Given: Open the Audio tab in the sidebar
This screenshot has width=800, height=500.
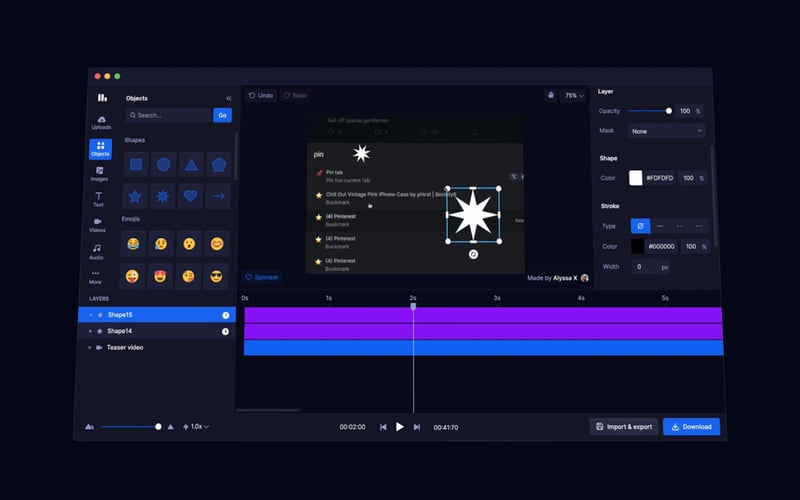Looking at the screenshot, I should (96, 252).
